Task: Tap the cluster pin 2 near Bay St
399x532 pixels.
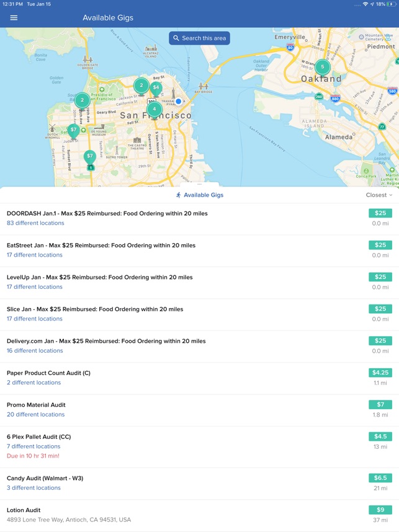Action: point(141,86)
